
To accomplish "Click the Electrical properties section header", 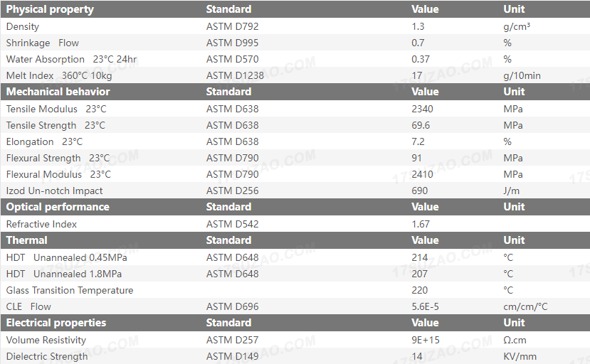I will coord(56,323).
